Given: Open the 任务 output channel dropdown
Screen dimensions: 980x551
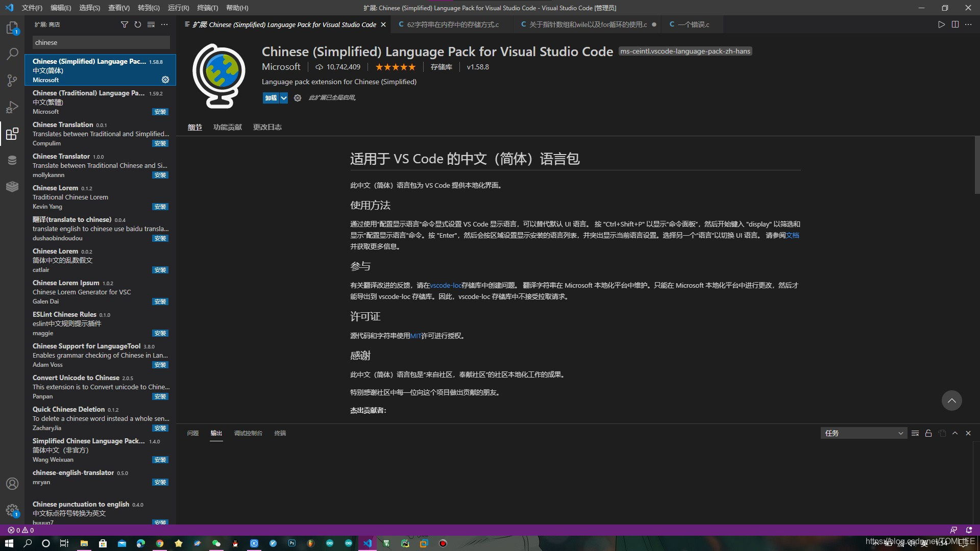Looking at the screenshot, I should pyautogui.click(x=864, y=433).
